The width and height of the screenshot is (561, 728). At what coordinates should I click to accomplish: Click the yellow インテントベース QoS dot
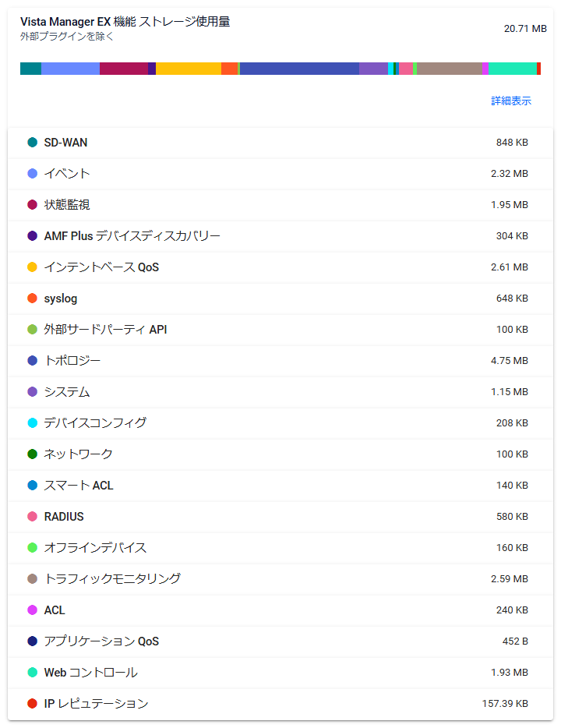point(32,267)
